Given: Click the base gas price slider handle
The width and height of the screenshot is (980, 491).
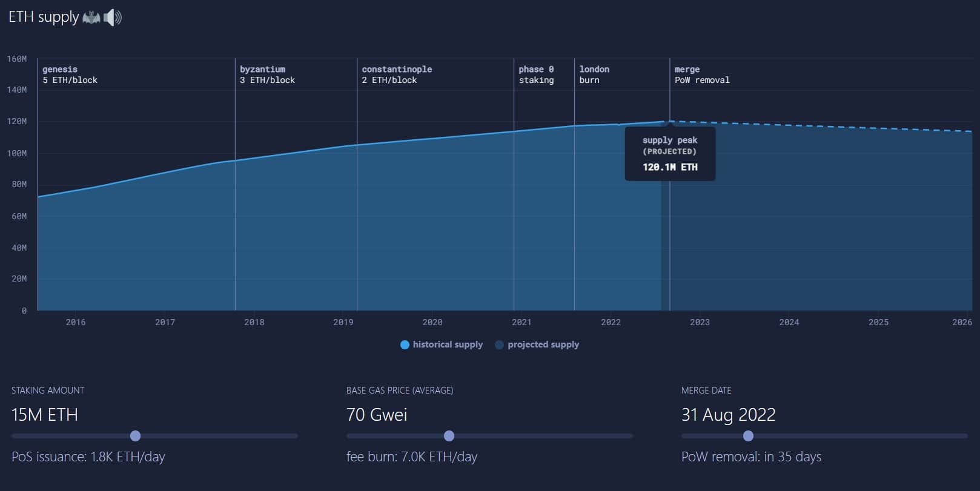Looking at the screenshot, I should [449, 436].
